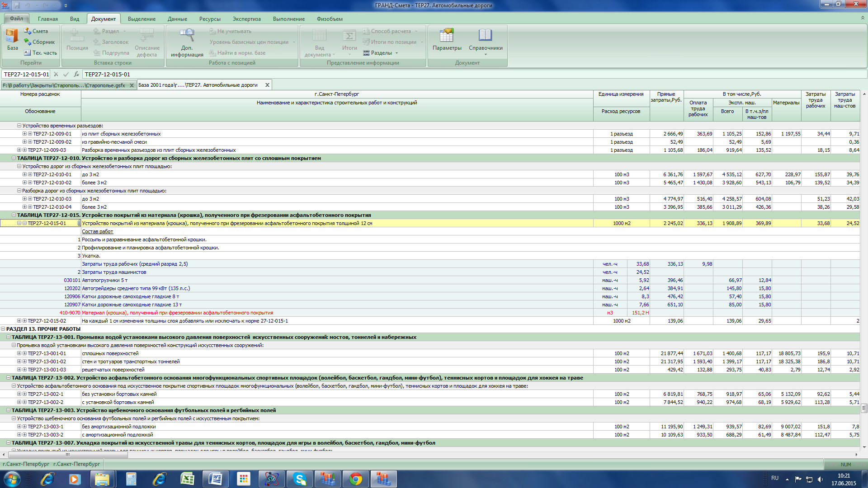Open Google Chrome from taskbar
Image resolution: width=868 pixels, height=488 pixels.
click(x=356, y=479)
